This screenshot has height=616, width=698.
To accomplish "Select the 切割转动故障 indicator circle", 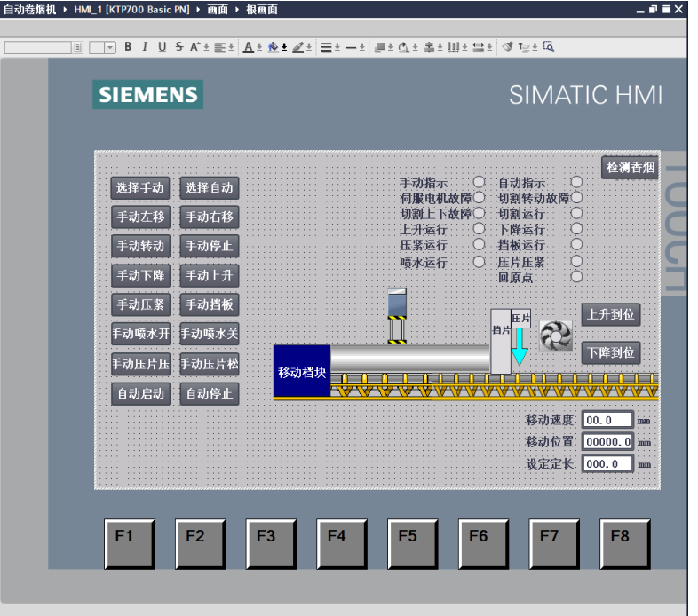I will (x=576, y=197).
